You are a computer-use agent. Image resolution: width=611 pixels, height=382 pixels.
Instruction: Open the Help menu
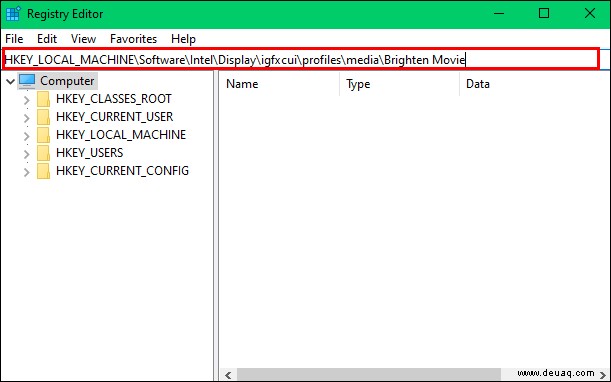pyautogui.click(x=183, y=39)
